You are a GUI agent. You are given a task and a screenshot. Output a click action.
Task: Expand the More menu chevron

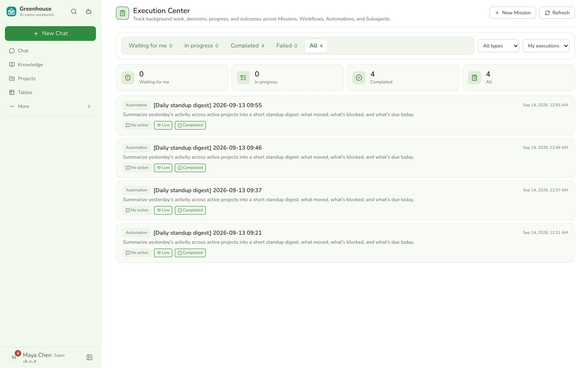point(89,106)
